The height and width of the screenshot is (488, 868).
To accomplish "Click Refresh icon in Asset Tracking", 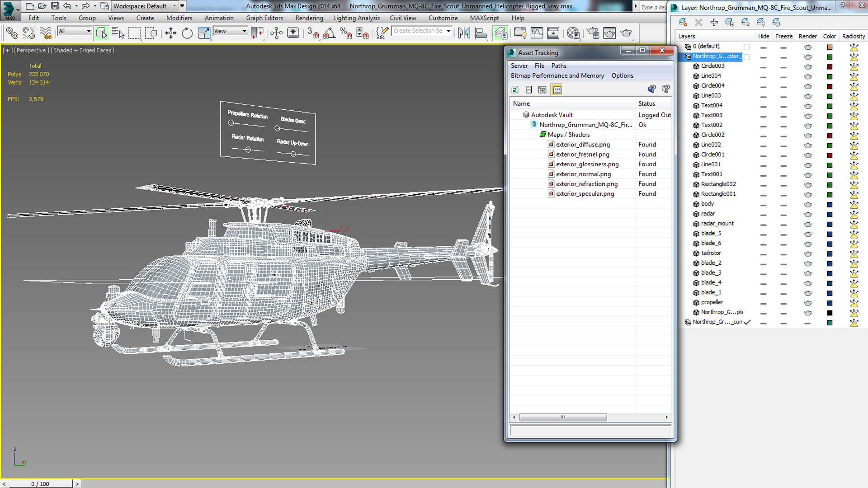I will tap(515, 89).
